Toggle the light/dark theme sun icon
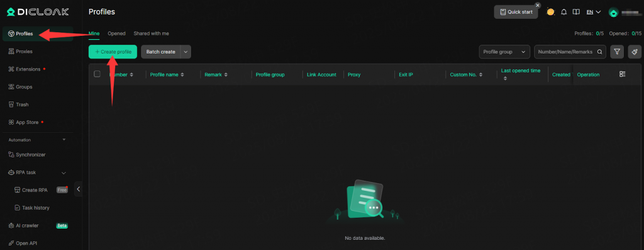Screen dimensions: 644x250 pyautogui.click(x=550, y=12)
